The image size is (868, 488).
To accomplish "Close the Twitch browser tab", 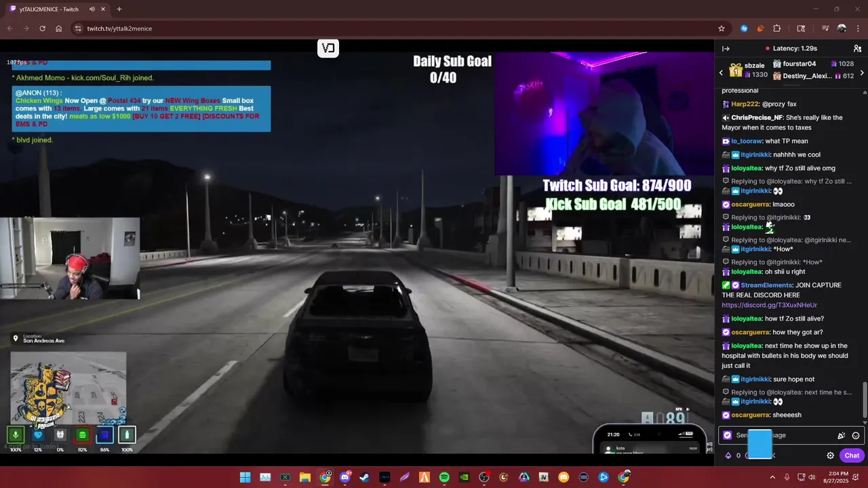I will tap(102, 9).
